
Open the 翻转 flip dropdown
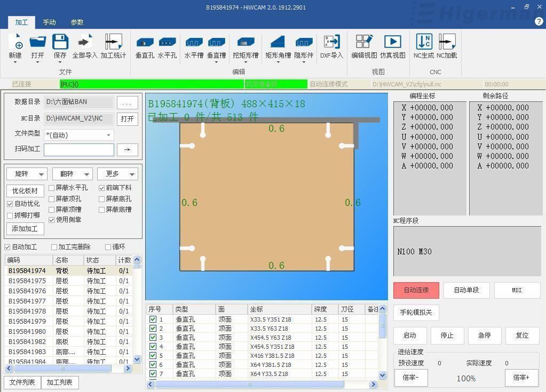click(x=72, y=174)
